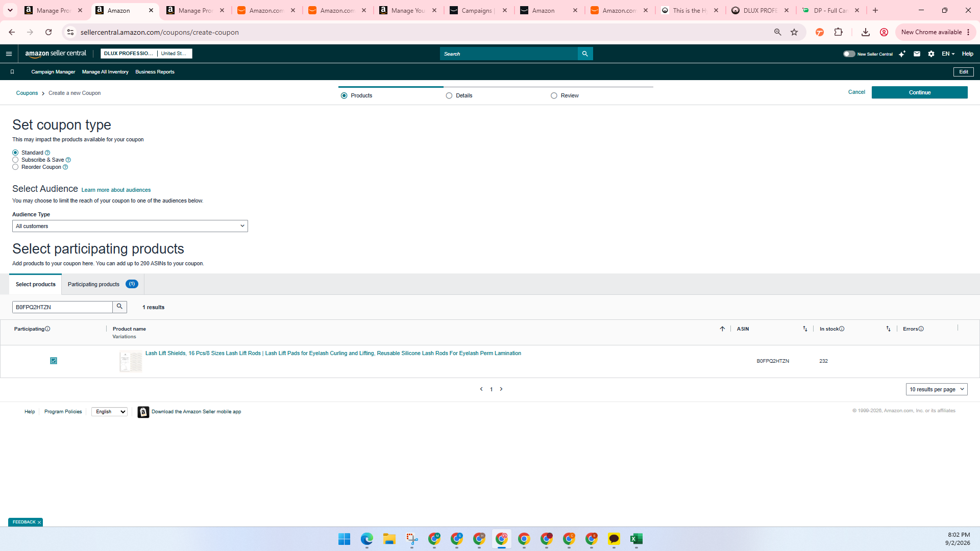Click ASIN B0FPQ2HTZN link in row
This screenshot has width=980, height=551.
click(773, 361)
